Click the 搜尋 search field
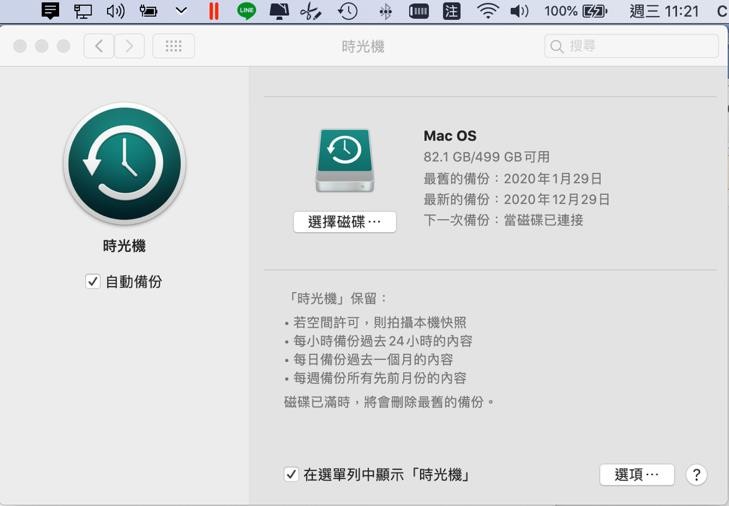Screen dimensions: 729x506 632,46
